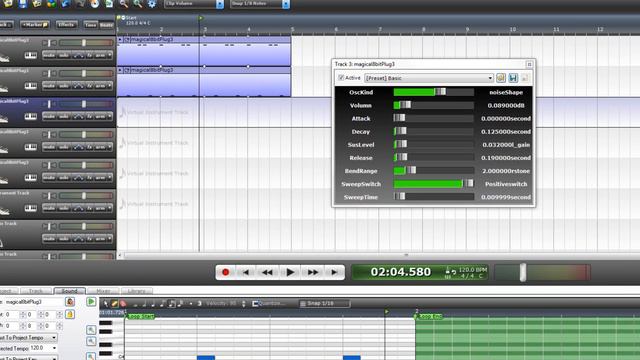Image resolution: width=640 pixels, height=360 pixels.
Task: Select the pencil tool in piano roll
Action: click(x=114, y=303)
